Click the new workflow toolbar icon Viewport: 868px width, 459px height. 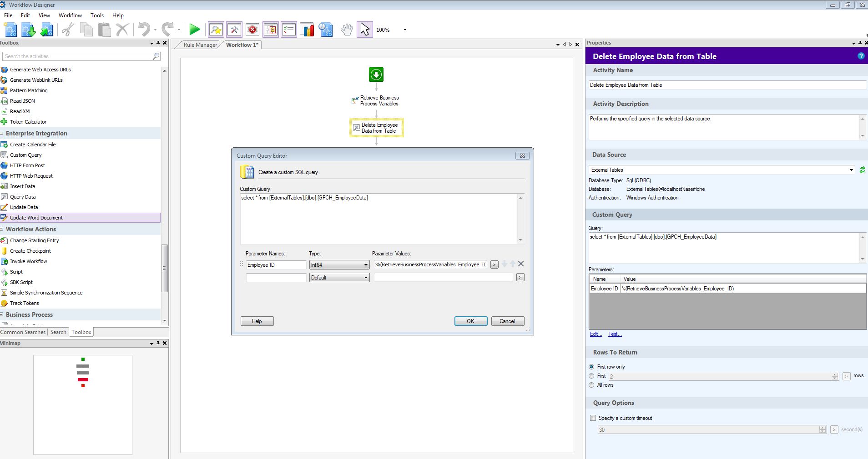click(x=10, y=30)
